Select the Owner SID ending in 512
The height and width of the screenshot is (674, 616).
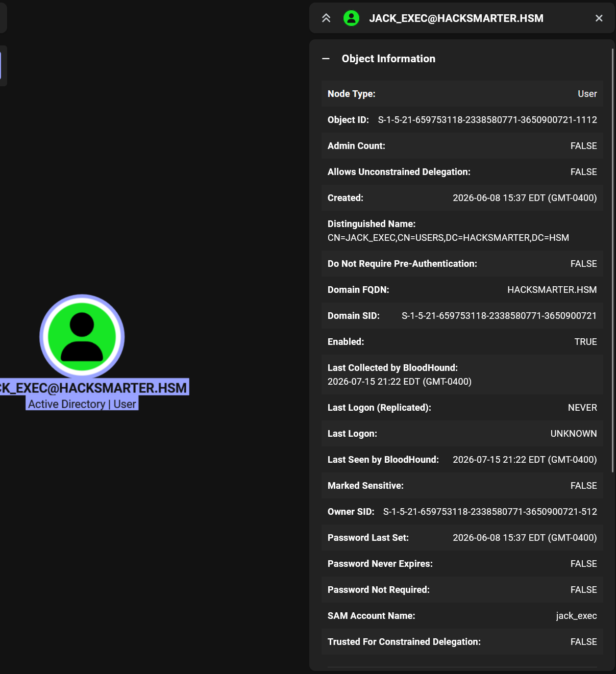pos(490,512)
